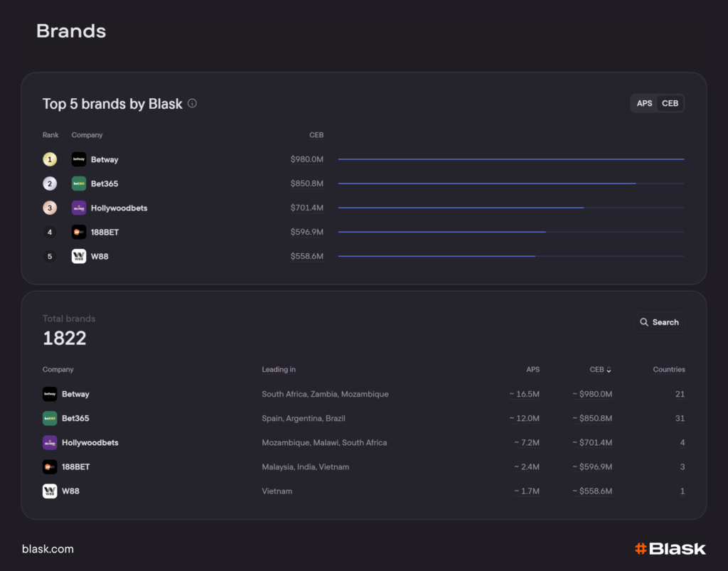
Task: Click the Hollywoodbets logo in Top 5 list
Action: [79, 208]
